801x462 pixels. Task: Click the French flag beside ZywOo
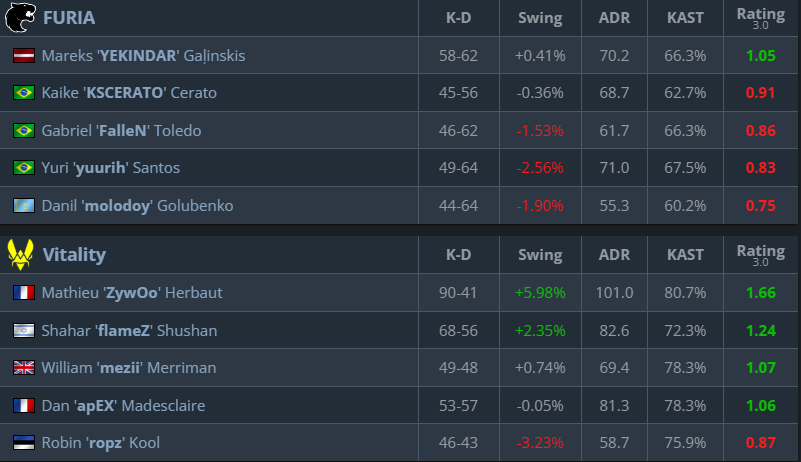pyautogui.click(x=24, y=293)
